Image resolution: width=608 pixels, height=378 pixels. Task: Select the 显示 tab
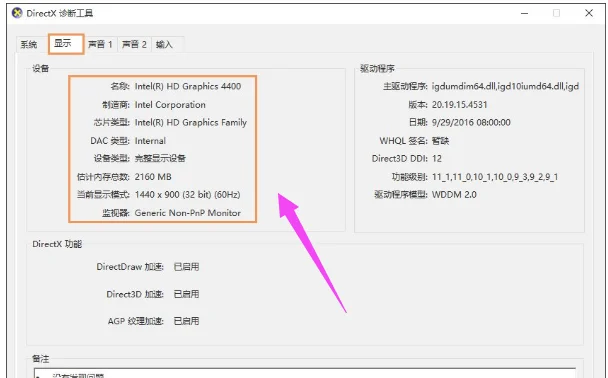(66, 43)
